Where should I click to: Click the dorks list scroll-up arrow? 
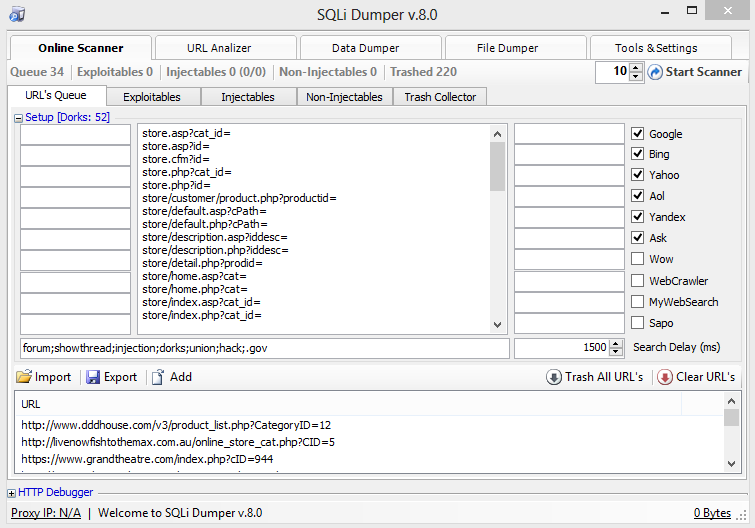pyautogui.click(x=497, y=134)
